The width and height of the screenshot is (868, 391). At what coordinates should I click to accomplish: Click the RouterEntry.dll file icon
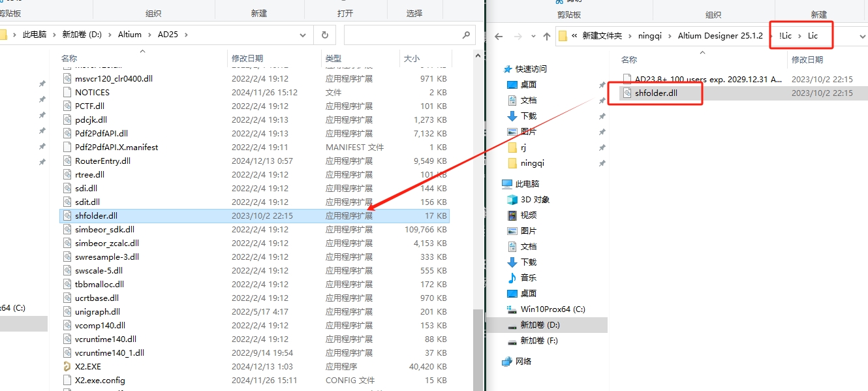pyautogui.click(x=67, y=161)
